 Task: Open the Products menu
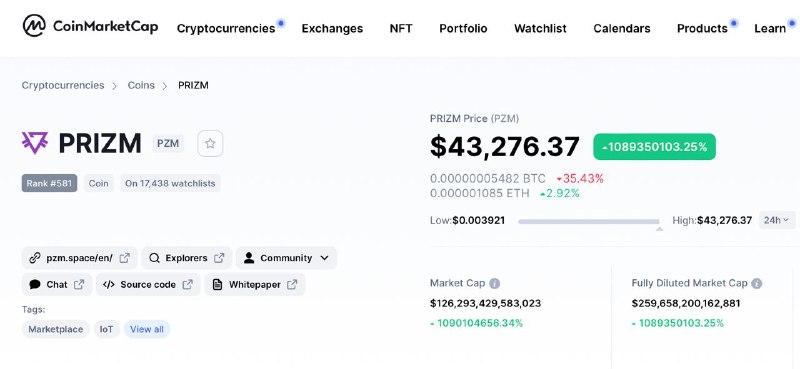(702, 28)
